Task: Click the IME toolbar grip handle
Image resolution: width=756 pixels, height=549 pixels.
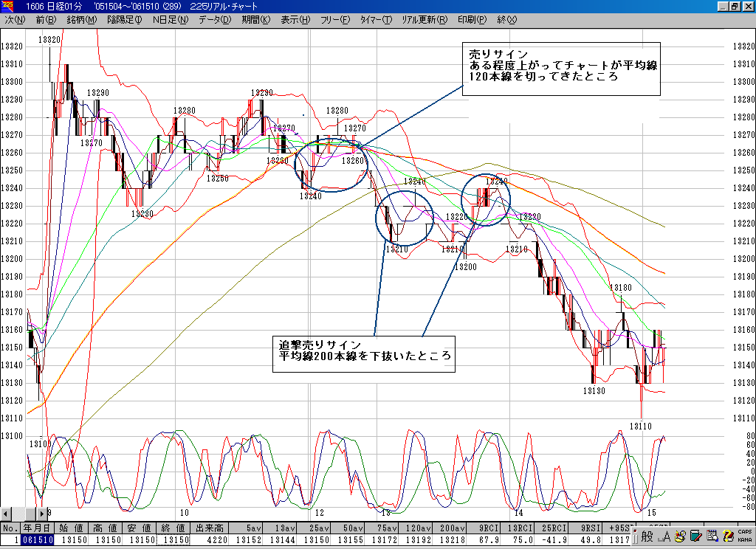Action: point(636,536)
